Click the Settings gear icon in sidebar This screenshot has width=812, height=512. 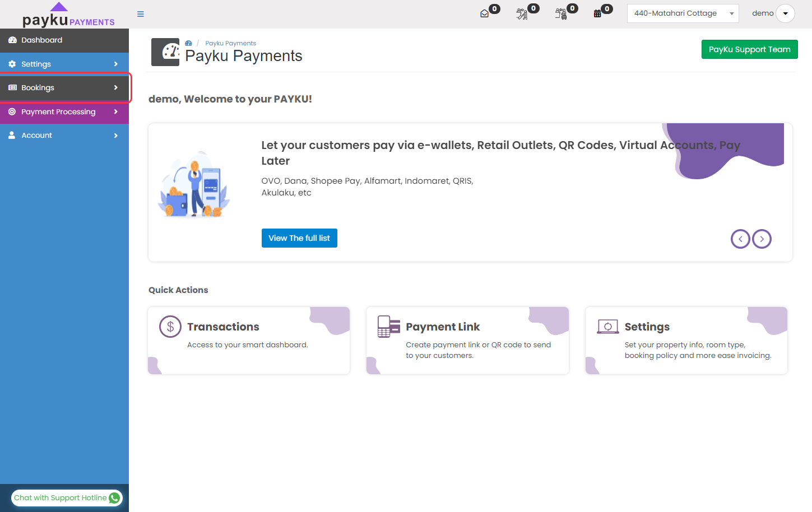point(12,64)
